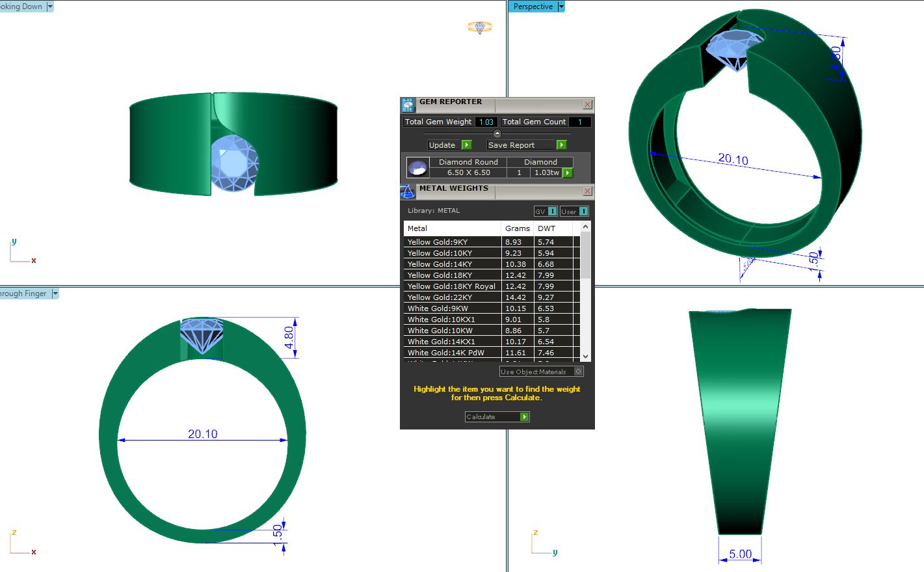Open the Perspective viewport dropdown arrow
Viewport: 924px width, 572px height.
pos(561,7)
